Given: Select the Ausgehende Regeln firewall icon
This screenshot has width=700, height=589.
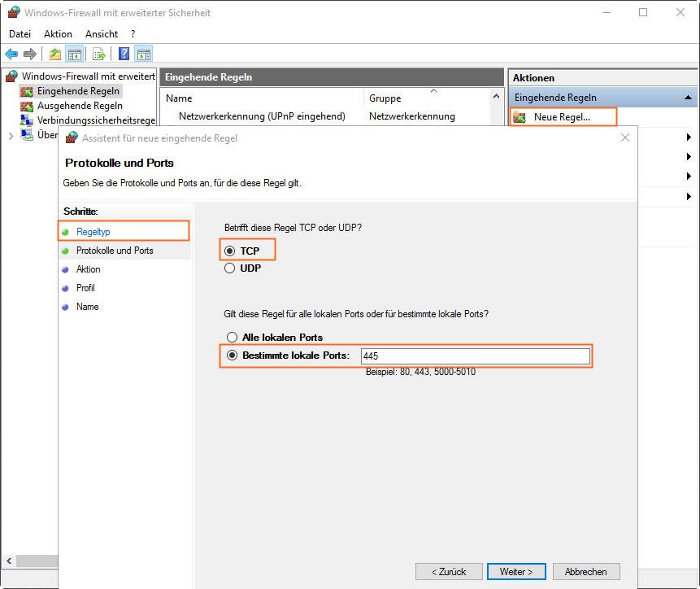Looking at the screenshot, I should [27, 106].
